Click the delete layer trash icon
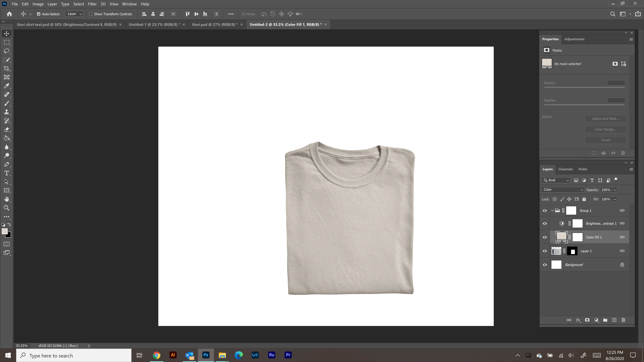 pyautogui.click(x=623, y=320)
